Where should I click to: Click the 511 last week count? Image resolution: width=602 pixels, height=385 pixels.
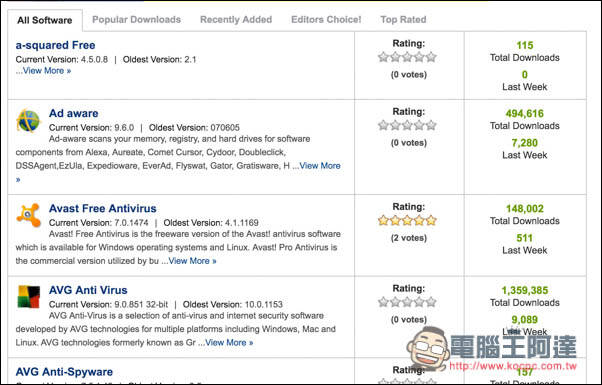click(524, 238)
